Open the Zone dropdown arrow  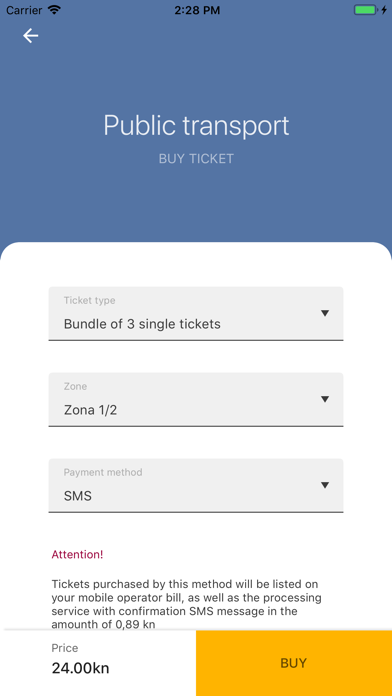tap(325, 399)
